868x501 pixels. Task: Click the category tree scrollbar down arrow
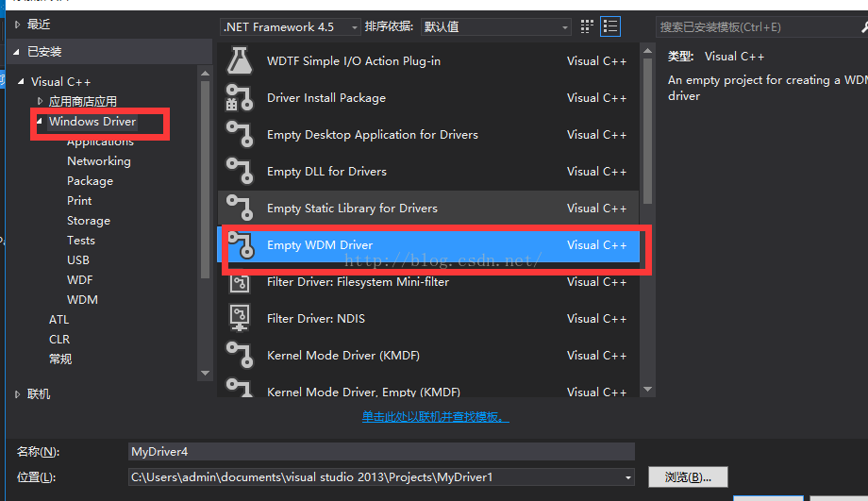click(205, 373)
